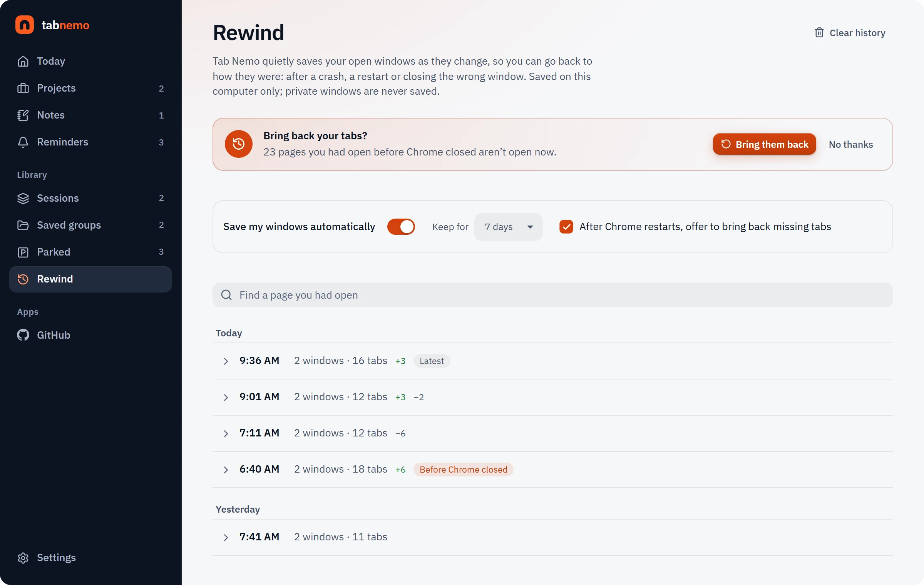Open GitHub under Apps
Screen dimensions: 924x585
coord(90,335)
